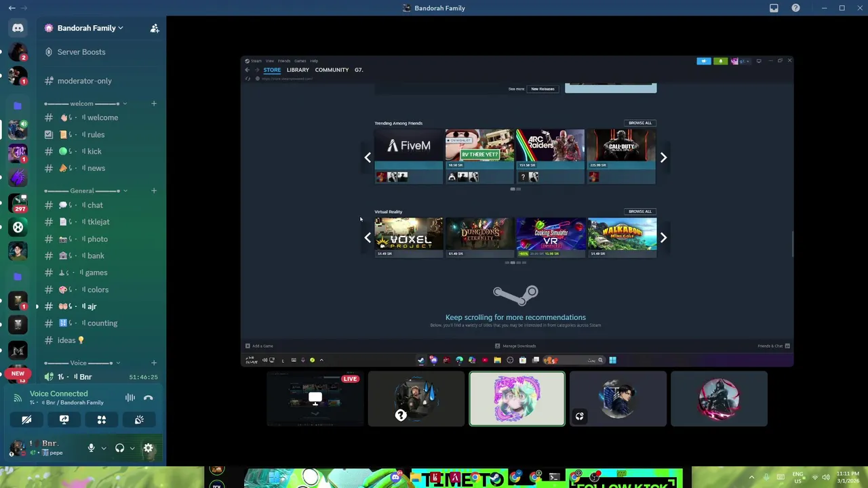Click Steam COMMUNITY tab in stream
Screen dimensions: 868x488
tap(332, 70)
